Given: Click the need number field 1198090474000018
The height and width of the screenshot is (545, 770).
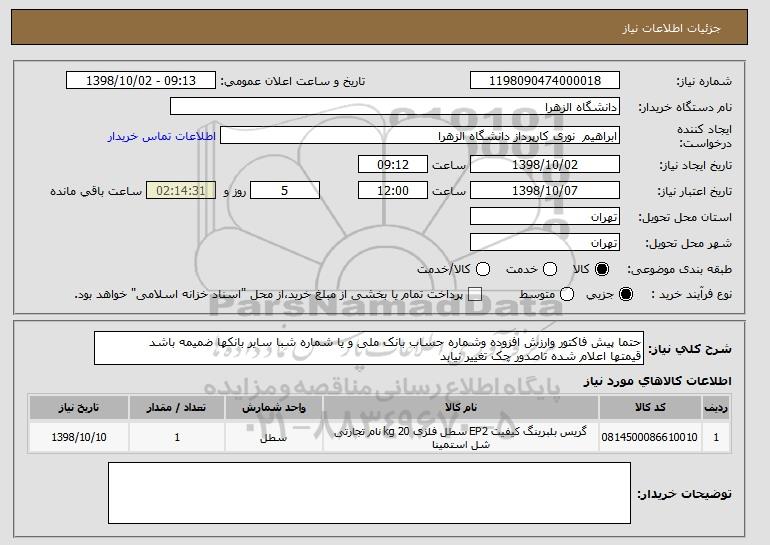Looking at the screenshot, I should (545, 81).
